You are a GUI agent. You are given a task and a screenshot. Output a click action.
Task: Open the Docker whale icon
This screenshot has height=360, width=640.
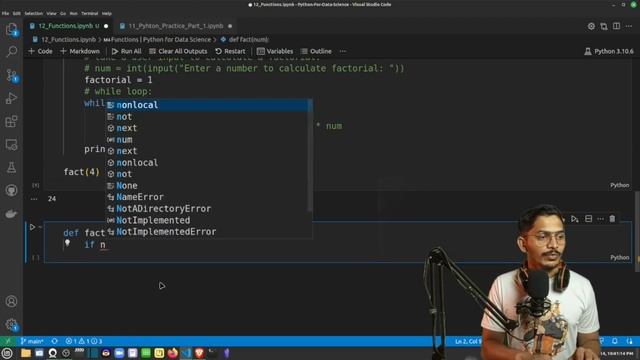click(11, 213)
